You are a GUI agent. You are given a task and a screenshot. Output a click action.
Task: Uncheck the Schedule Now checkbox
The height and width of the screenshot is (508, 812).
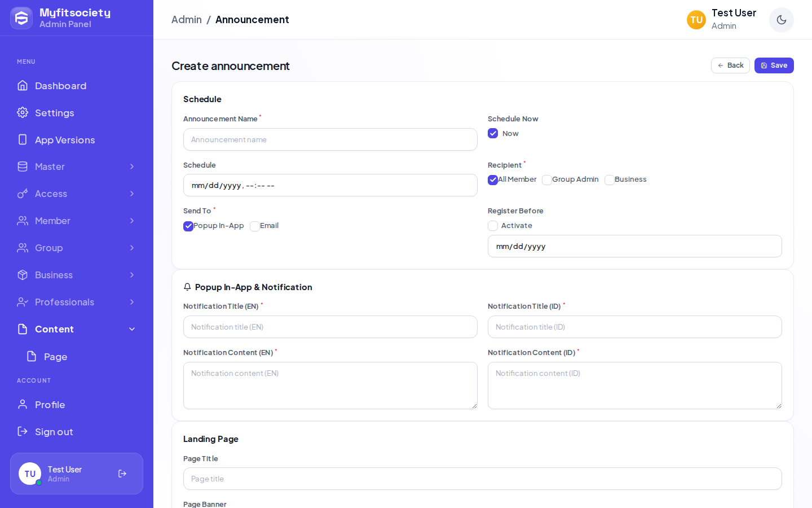[x=493, y=133]
